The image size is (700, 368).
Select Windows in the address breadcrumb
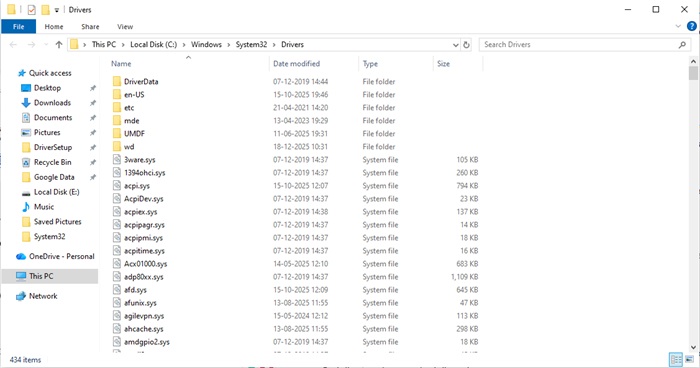pyautogui.click(x=206, y=45)
